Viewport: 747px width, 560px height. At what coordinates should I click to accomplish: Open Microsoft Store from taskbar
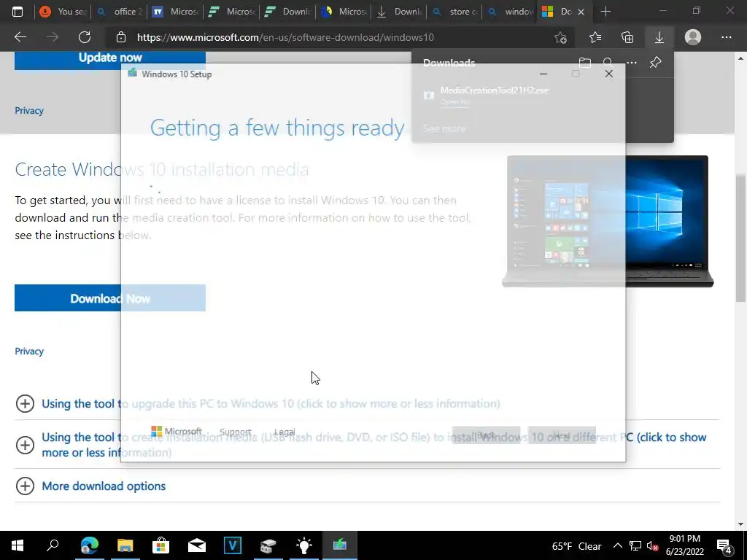click(160, 545)
